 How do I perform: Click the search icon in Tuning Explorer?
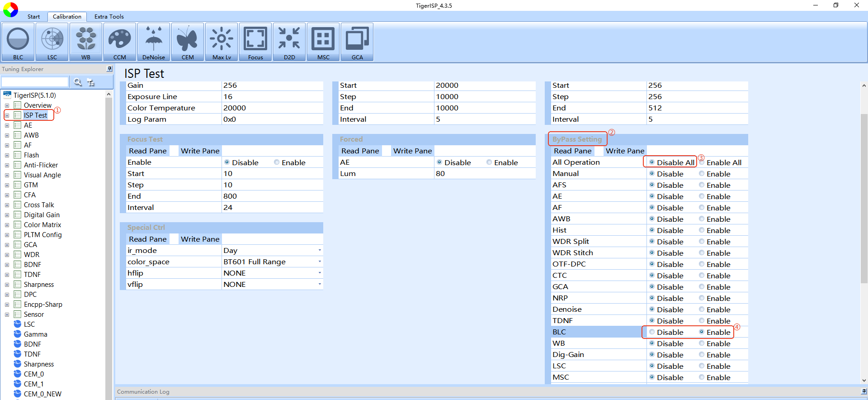click(78, 82)
